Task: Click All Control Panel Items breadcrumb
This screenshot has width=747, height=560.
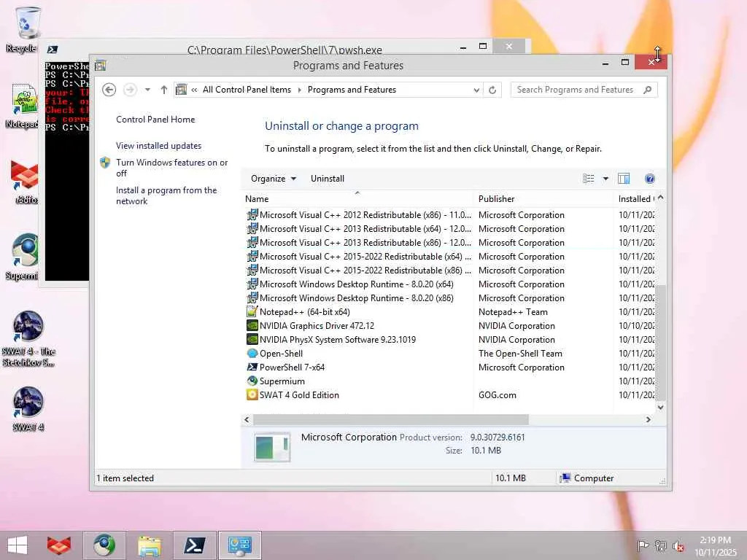Action: click(247, 90)
